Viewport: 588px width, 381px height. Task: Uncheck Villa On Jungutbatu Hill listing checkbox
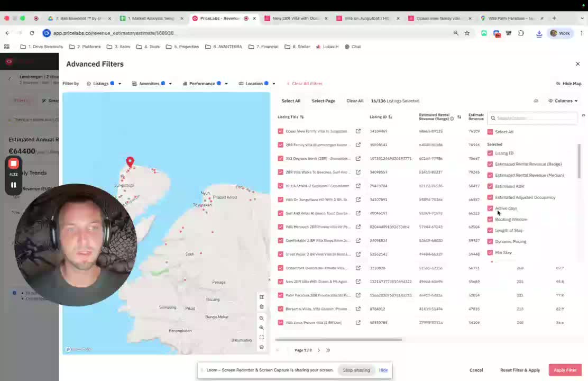[x=280, y=199]
